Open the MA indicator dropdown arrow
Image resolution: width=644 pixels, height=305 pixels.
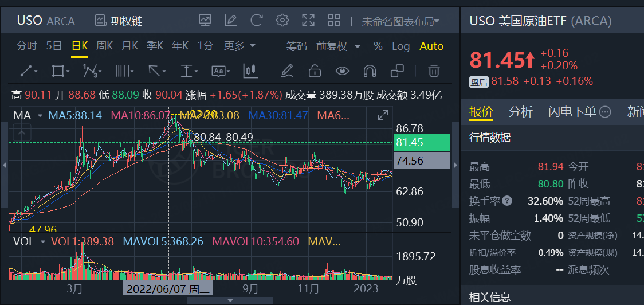click(40, 116)
